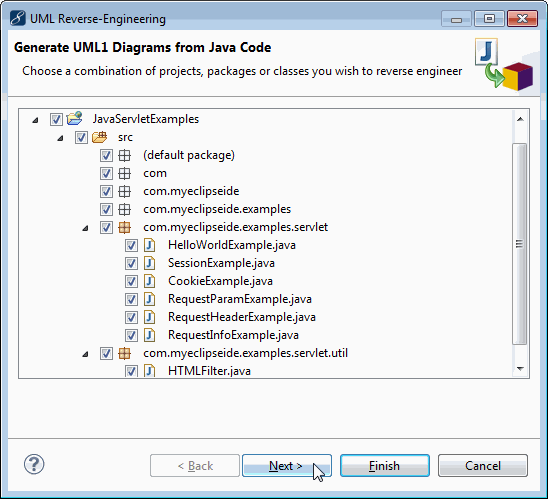The height and width of the screenshot is (499, 548).
Task: Select the com.myeclipseide.examples.servlet label
Action: (x=236, y=227)
